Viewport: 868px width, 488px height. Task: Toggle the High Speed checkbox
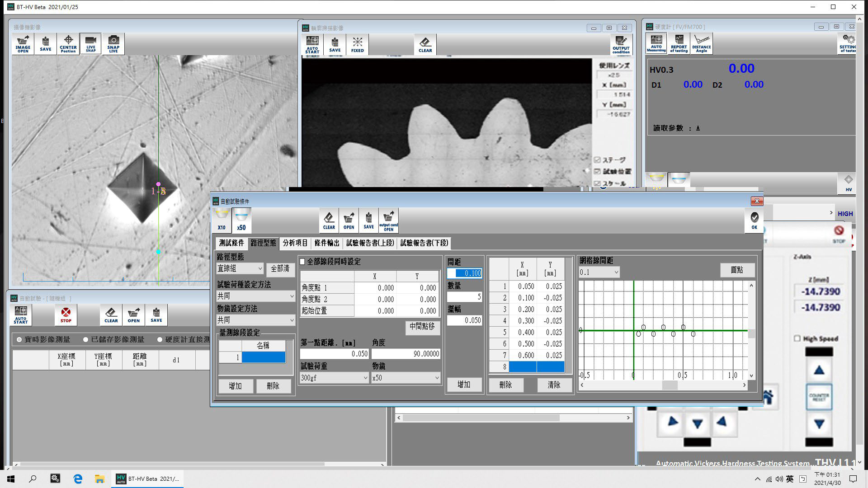[x=797, y=338]
